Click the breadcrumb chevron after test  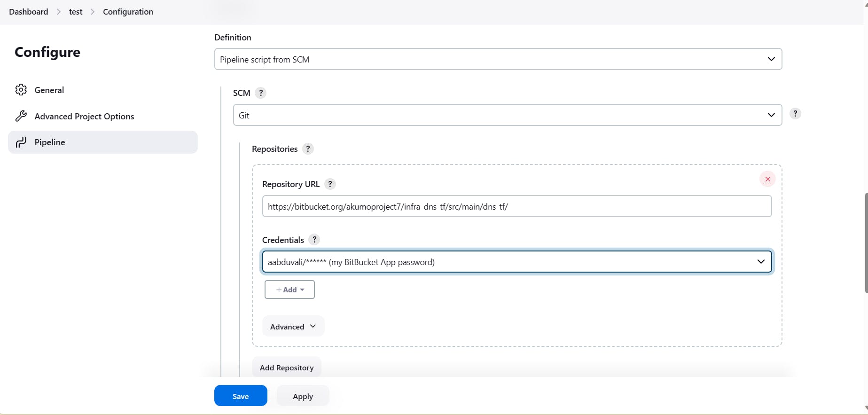pyautogui.click(x=93, y=12)
